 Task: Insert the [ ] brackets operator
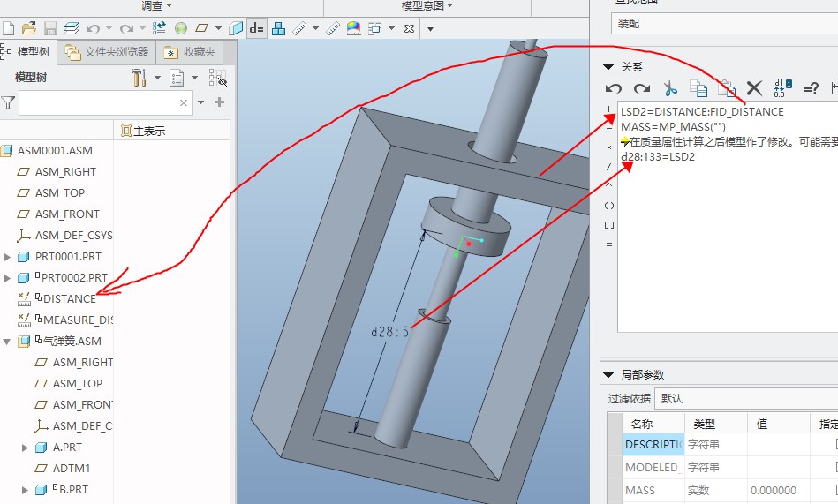(x=608, y=225)
